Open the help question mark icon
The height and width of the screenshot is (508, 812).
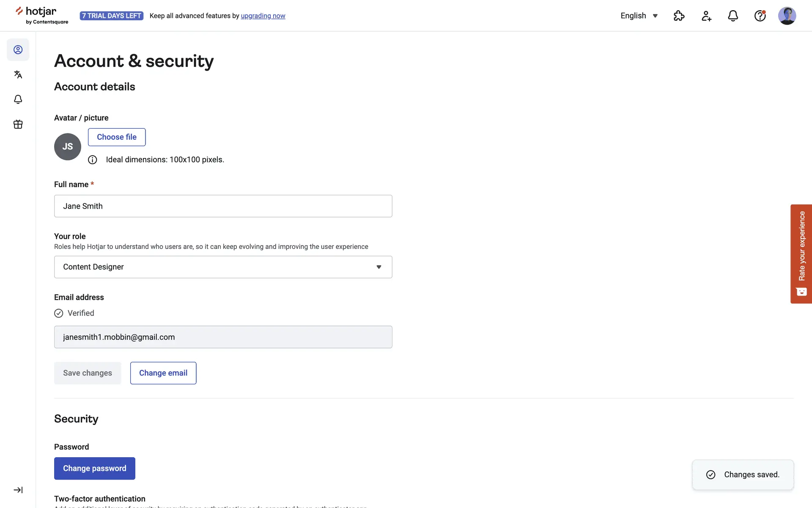pyautogui.click(x=760, y=16)
